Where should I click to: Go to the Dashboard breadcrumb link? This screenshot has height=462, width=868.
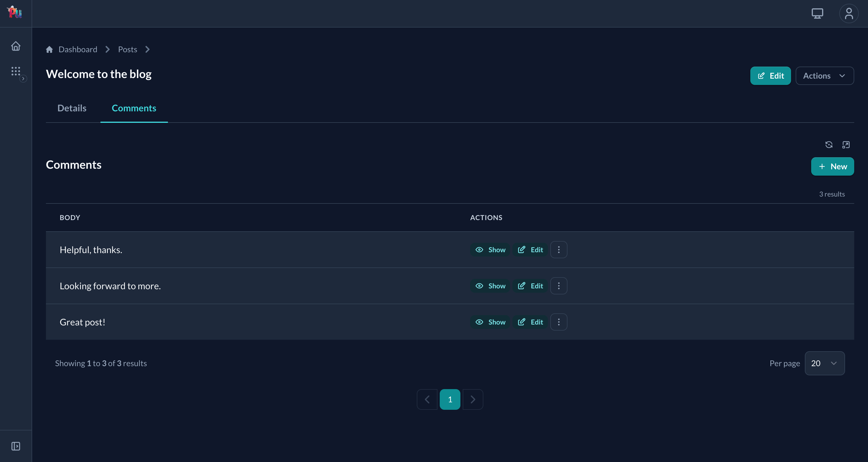[x=78, y=50]
